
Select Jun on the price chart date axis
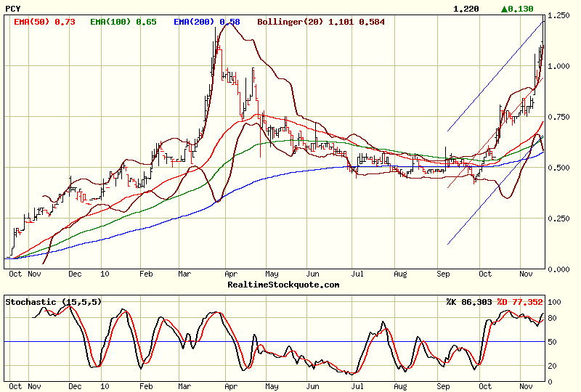(313, 274)
